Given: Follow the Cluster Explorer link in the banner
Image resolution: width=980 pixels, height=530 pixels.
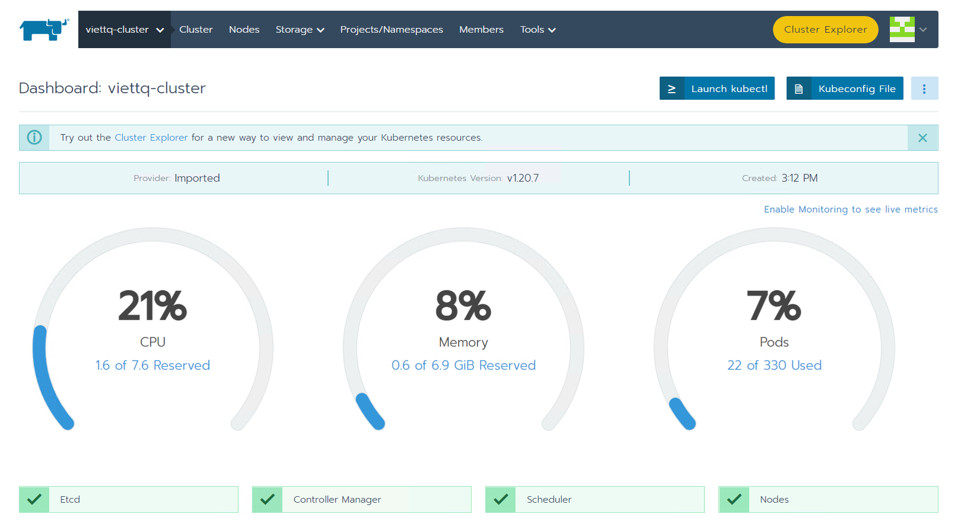Looking at the screenshot, I should coord(151,138).
